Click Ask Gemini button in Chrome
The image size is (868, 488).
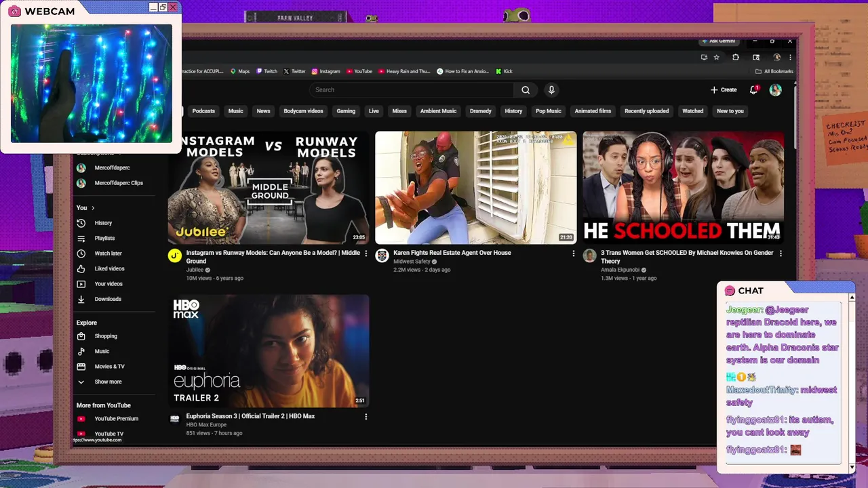[719, 41]
